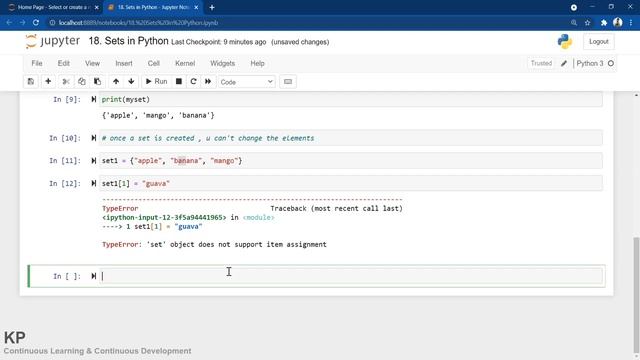Rename notebook title 18. Sets in Python
Screen dimensions: 640x360
point(129,41)
